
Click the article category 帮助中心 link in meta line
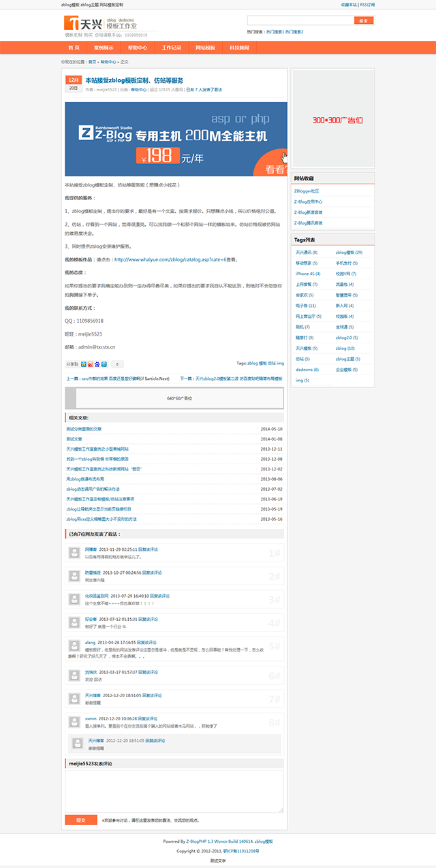(x=138, y=89)
